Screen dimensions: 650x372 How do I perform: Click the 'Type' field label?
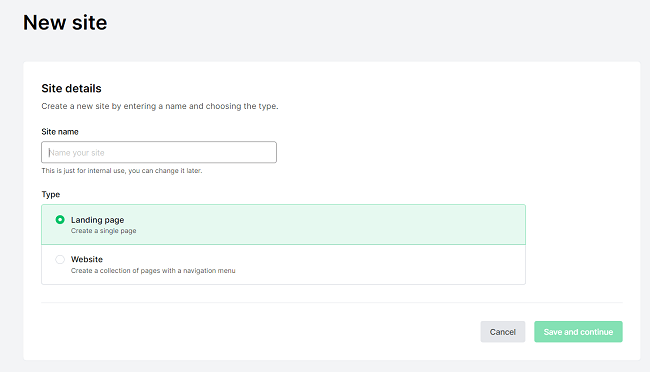51,195
